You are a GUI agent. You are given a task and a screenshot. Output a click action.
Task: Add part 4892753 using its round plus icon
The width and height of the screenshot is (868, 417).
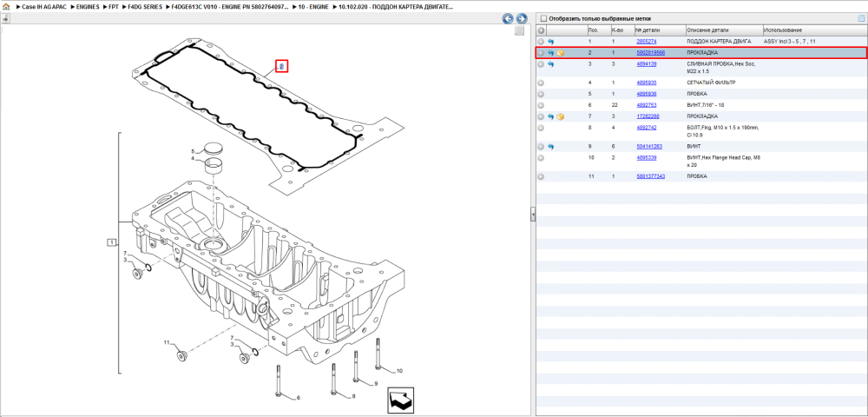(541, 105)
